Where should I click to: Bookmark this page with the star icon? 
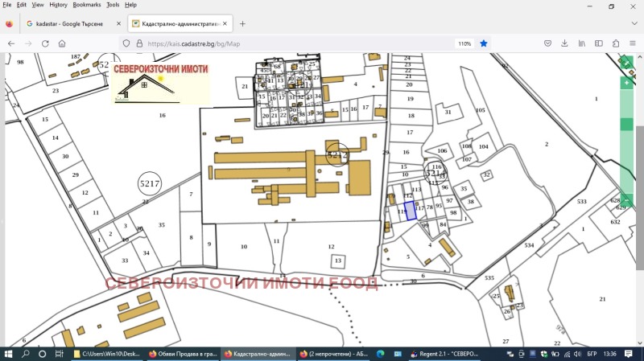click(484, 43)
